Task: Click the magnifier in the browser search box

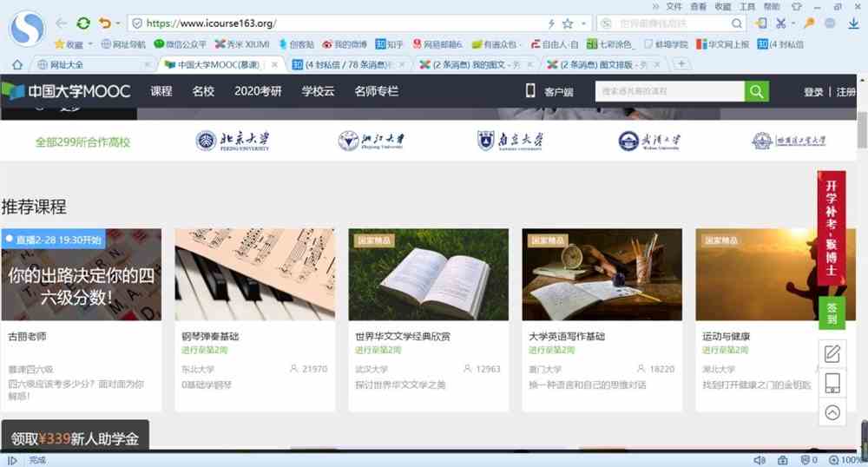Action: pyautogui.click(x=736, y=23)
